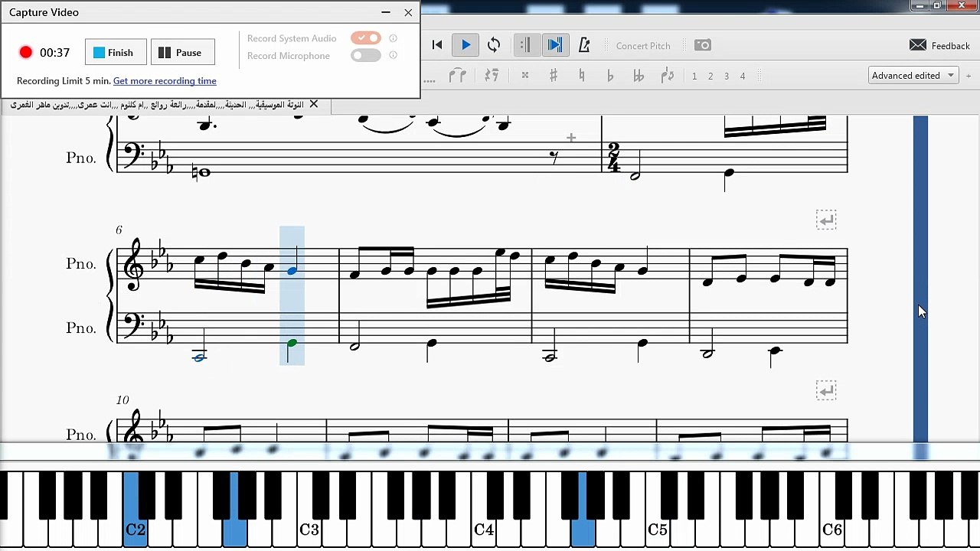Rewind playback to the start position
This screenshot has height=551, width=980.
click(x=437, y=45)
